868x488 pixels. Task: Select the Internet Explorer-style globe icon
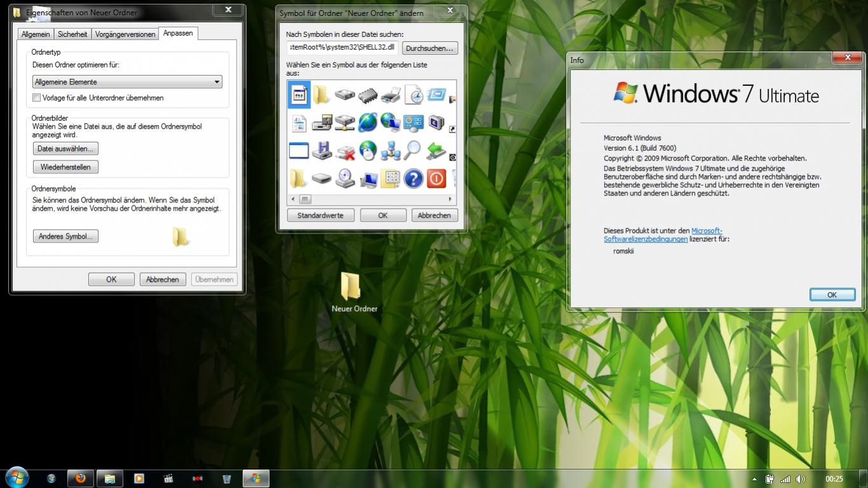(x=368, y=123)
